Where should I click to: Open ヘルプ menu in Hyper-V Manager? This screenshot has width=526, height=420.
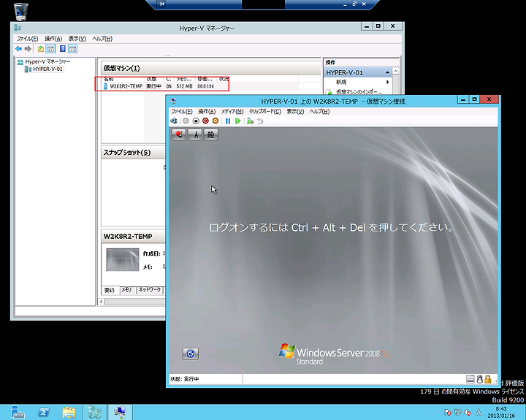tap(102, 39)
